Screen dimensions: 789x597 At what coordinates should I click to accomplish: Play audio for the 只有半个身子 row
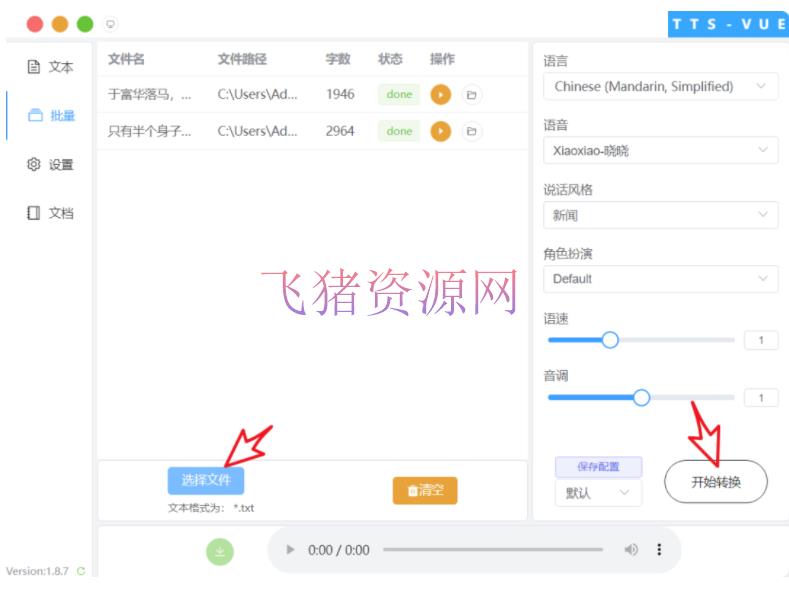[x=440, y=131]
